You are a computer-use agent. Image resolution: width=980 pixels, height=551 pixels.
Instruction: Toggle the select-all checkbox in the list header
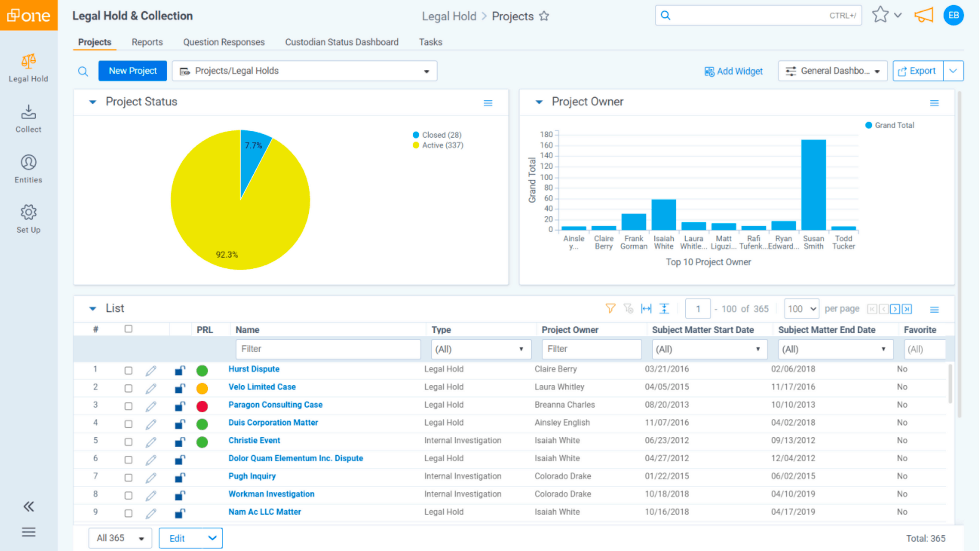(129, 328)
